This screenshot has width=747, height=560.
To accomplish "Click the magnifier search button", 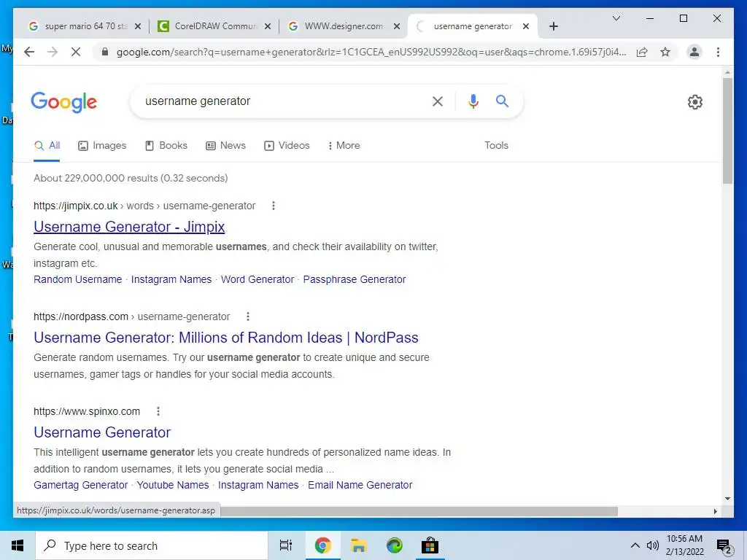I will 502,101.
